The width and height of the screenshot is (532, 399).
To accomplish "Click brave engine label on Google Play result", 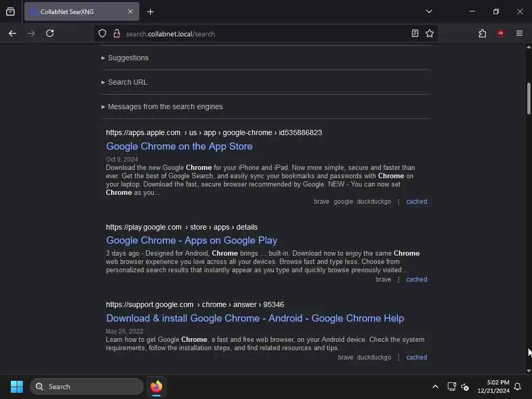I will click(x=383, y=280).
